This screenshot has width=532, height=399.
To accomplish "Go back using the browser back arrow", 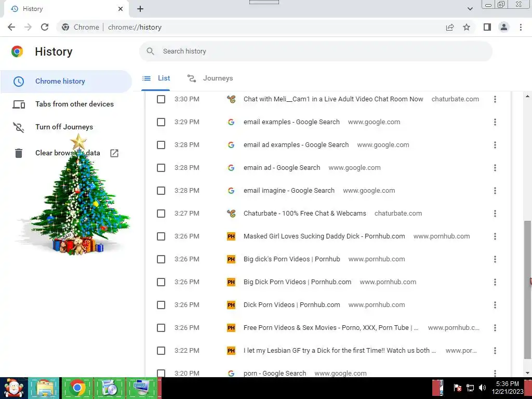I will tap(11, 27).
